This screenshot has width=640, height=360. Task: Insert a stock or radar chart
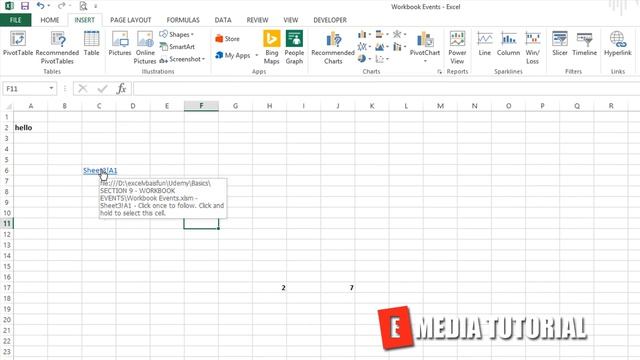point(399,34)
